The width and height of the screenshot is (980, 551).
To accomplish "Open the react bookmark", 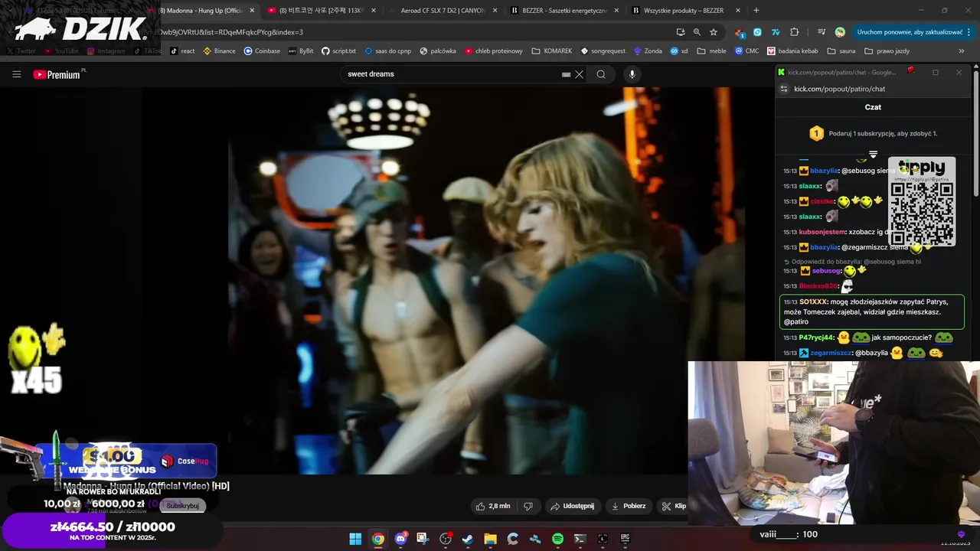I will (182, 51).
